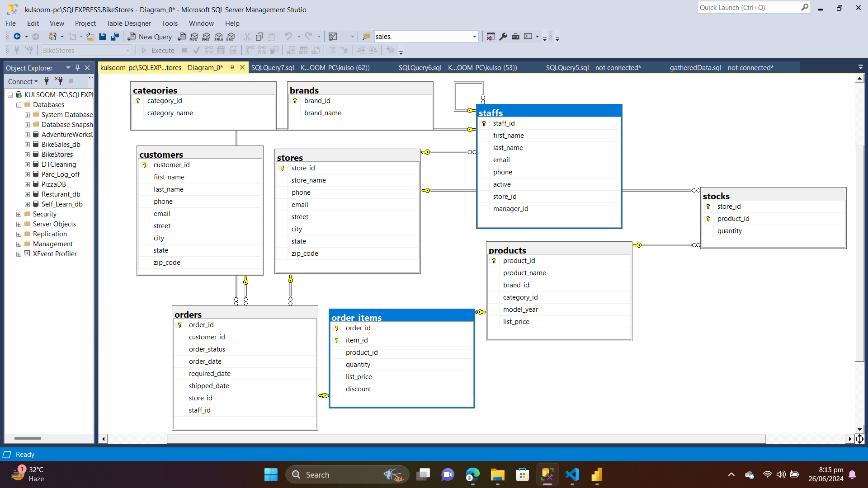Open Visual Studio Code from taskbar
868x488 pixels.
(572, 474)
